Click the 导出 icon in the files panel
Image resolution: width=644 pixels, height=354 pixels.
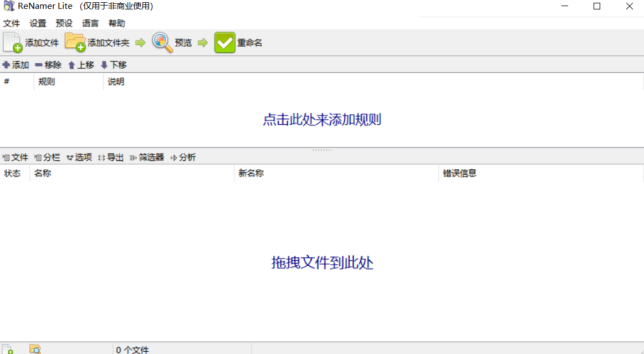101,157
